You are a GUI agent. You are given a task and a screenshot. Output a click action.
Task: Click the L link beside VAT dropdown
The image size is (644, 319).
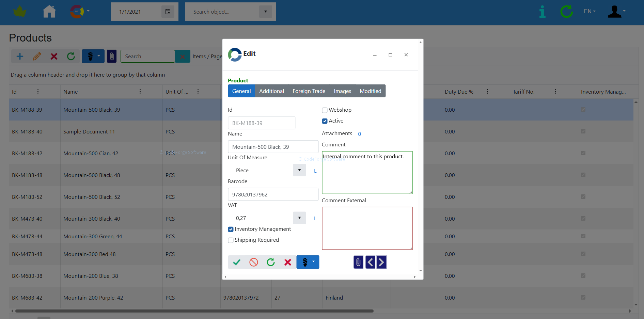(x=315, y=219)
